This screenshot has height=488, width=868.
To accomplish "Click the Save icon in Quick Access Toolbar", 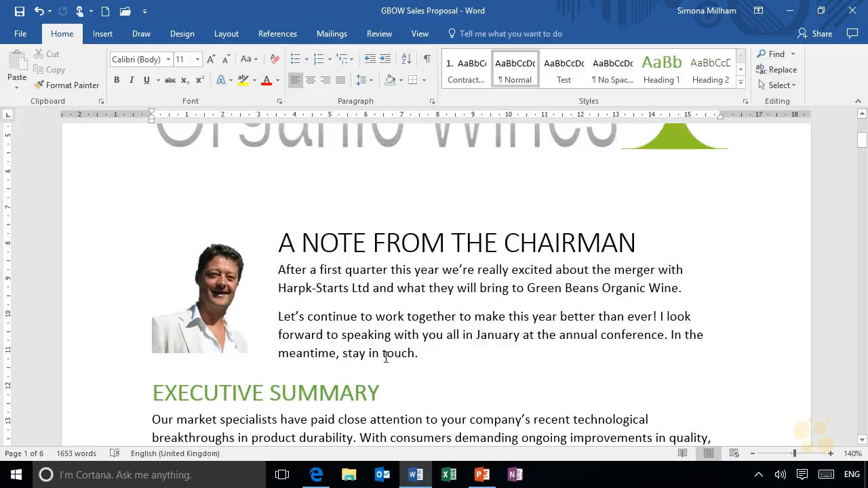I will 19,11.
